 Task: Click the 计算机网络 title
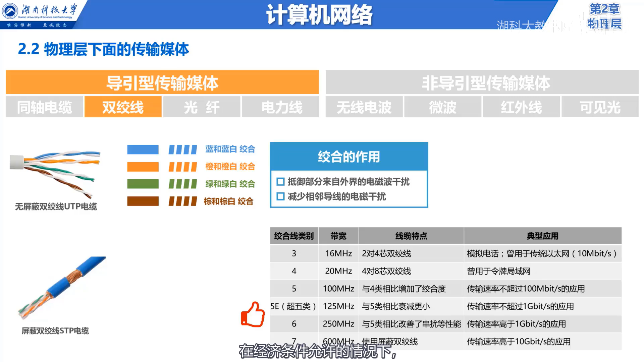pos(319,15)
